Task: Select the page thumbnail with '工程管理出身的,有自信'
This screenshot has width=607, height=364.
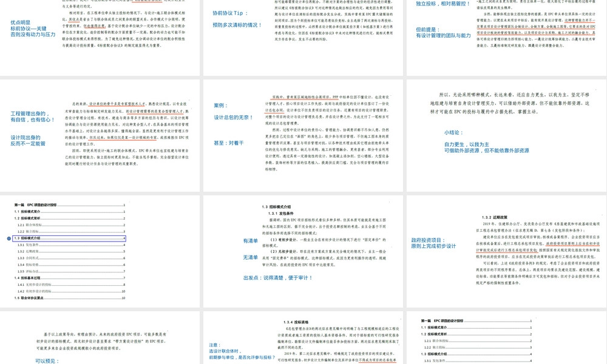Action: pyautogui.click(x=100, y=135)
